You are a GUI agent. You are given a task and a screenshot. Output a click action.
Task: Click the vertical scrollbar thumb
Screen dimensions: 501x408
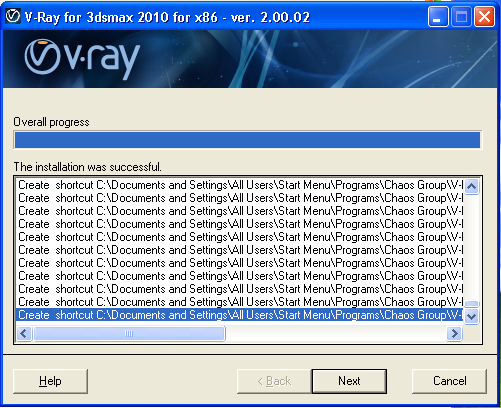[x=471, y=304]
